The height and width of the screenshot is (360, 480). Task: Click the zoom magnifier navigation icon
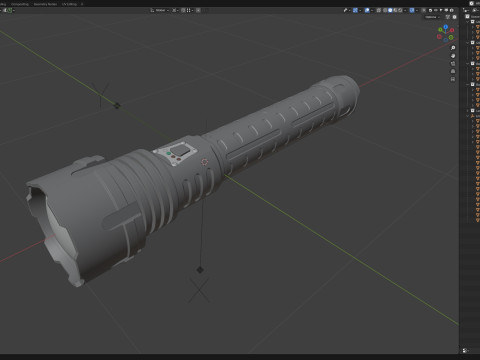453,48
